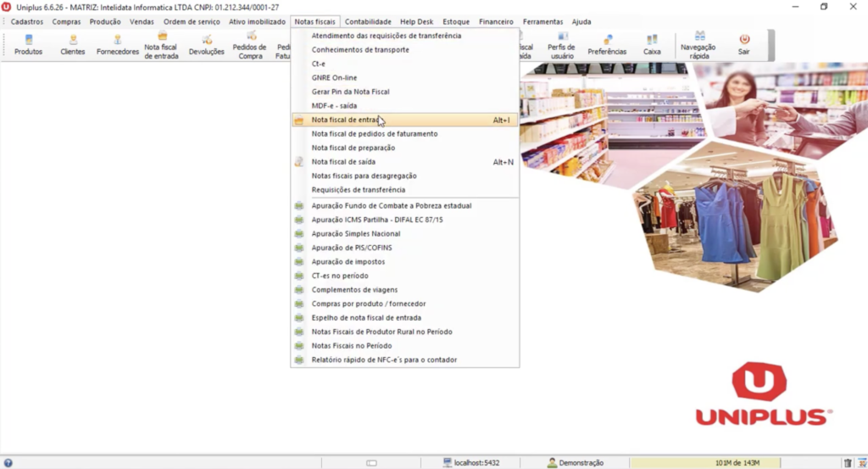This screenshot has width=868, height=469.
Task: Open Navegação rápida toolbar icon
Action: click(x=699, y=45)
